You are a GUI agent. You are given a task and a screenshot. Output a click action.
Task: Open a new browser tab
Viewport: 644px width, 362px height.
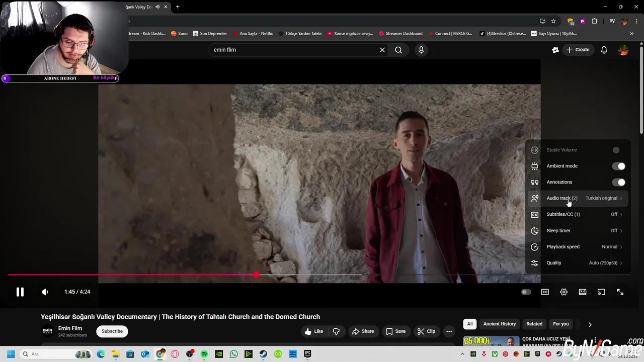click(178, 7)
